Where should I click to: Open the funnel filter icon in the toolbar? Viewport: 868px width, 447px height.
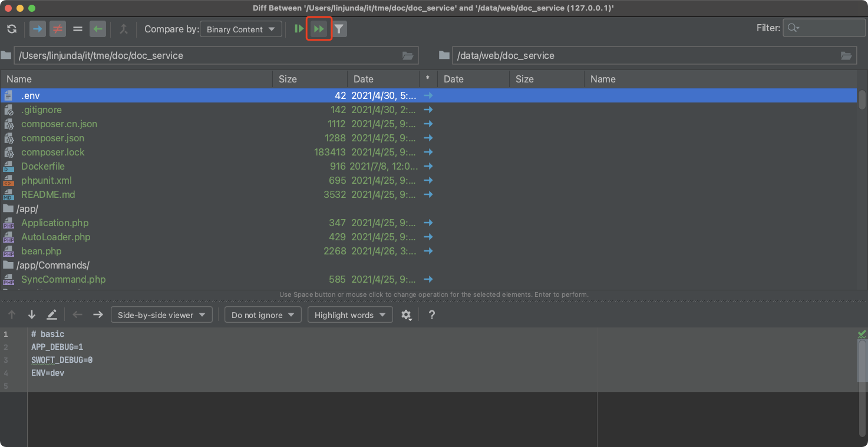pyautogui.click(x=339, y=29)
